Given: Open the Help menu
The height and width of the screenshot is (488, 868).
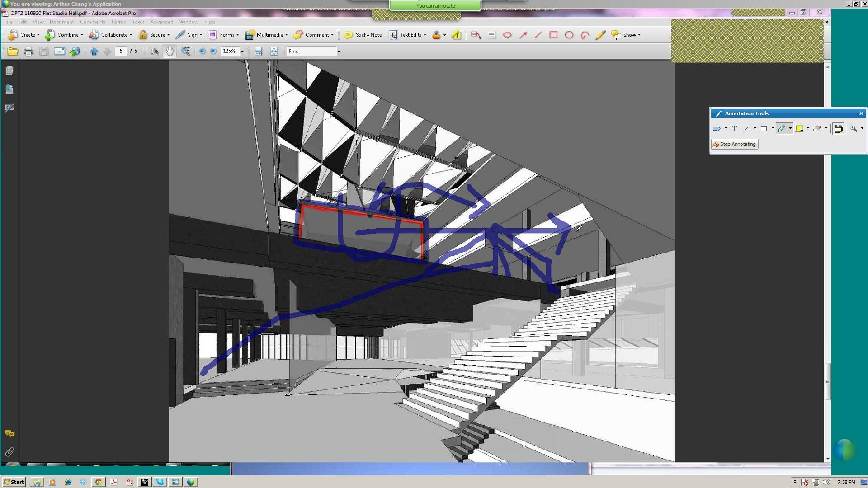Looking at the screenshot, I should pos(210,22).
